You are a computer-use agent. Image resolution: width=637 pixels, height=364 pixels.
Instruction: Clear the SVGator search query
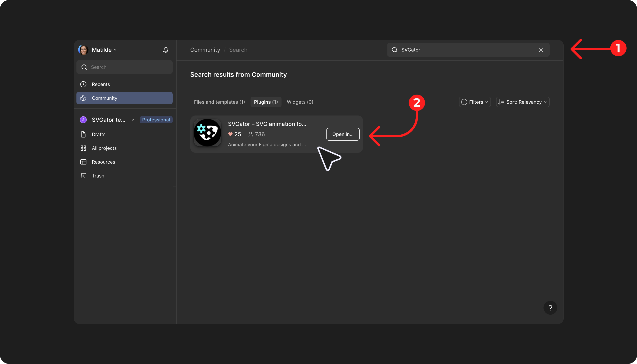click(x=541, y=50)
